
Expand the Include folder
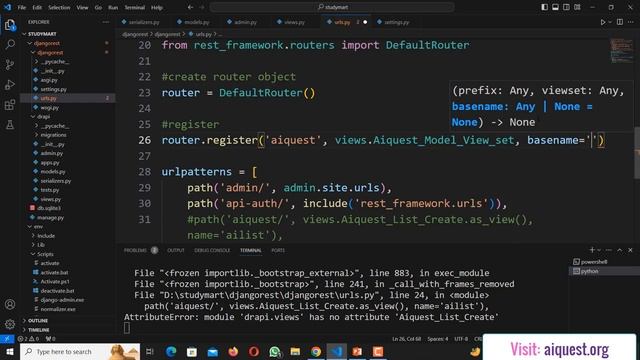tap(46, 236)
